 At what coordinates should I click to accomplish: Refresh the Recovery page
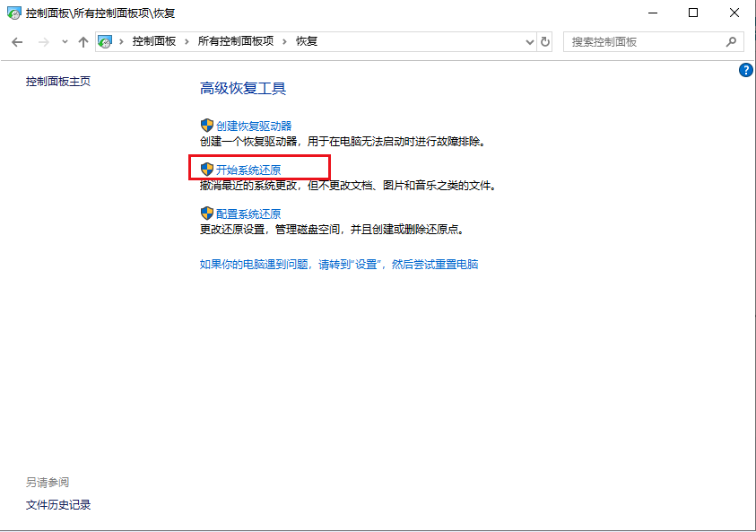pos(545,42)
